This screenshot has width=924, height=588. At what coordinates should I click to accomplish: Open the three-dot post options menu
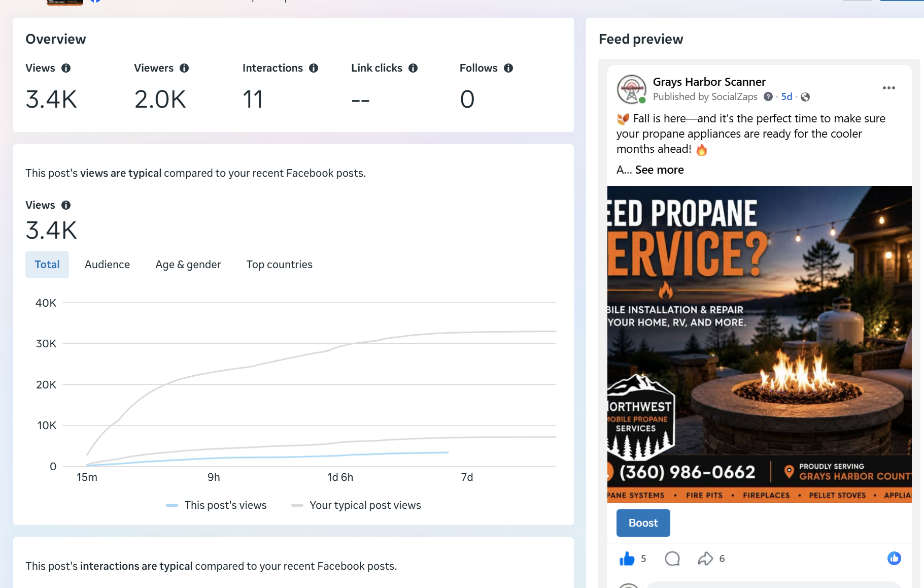(x=889, y=88)
